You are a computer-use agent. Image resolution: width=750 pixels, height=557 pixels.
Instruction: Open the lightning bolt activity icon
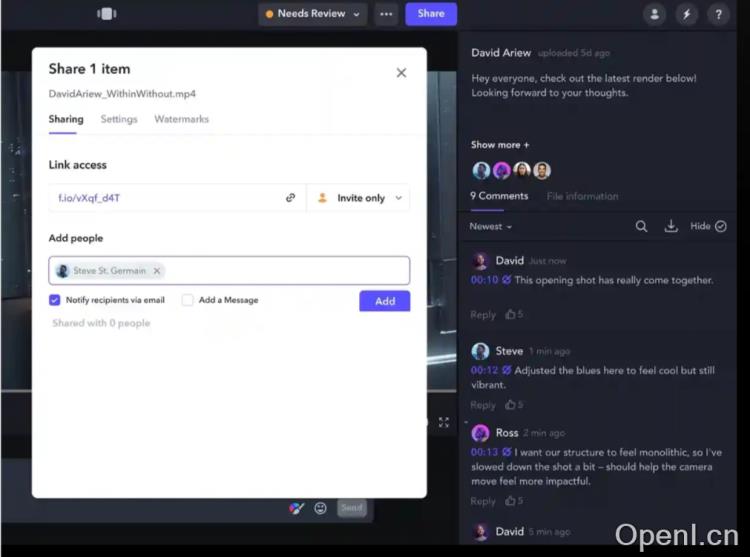[x=686, y=14]
